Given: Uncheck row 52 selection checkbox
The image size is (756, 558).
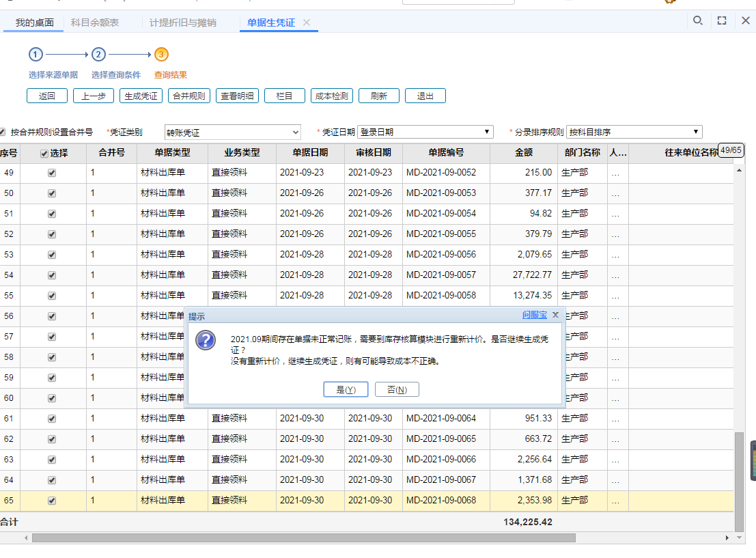Looking at the screenshot, I should coord(52,234).
